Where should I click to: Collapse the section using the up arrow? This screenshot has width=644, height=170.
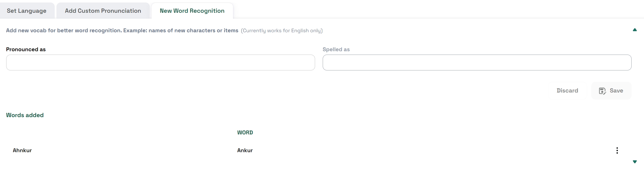coord(635,30)
